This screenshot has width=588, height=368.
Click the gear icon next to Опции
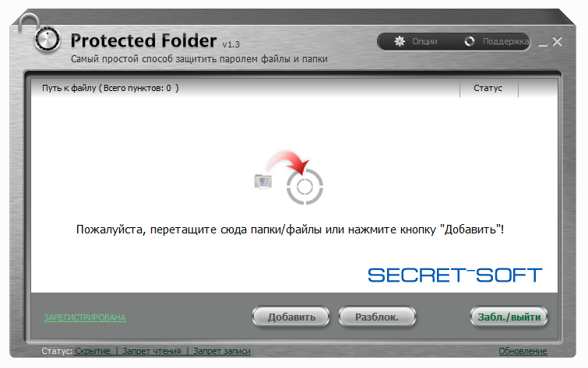click(x=400, y=41)
